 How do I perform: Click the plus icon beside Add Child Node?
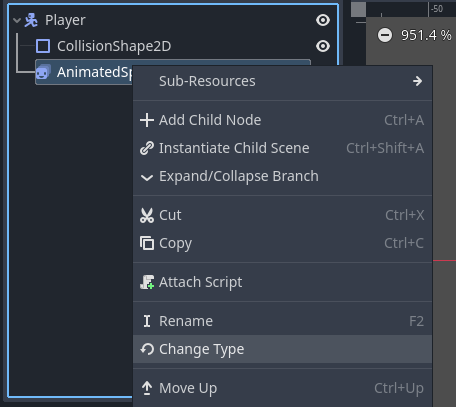click(x=147, y=120)
